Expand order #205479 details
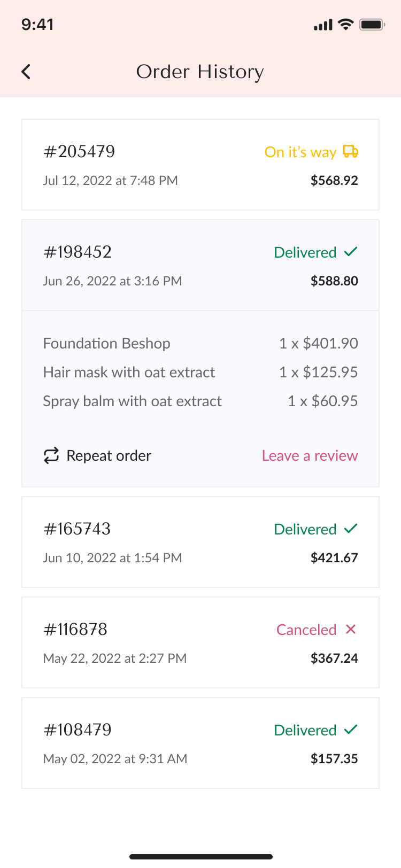Viewport: 401px width, 868px height. (200, 165)
